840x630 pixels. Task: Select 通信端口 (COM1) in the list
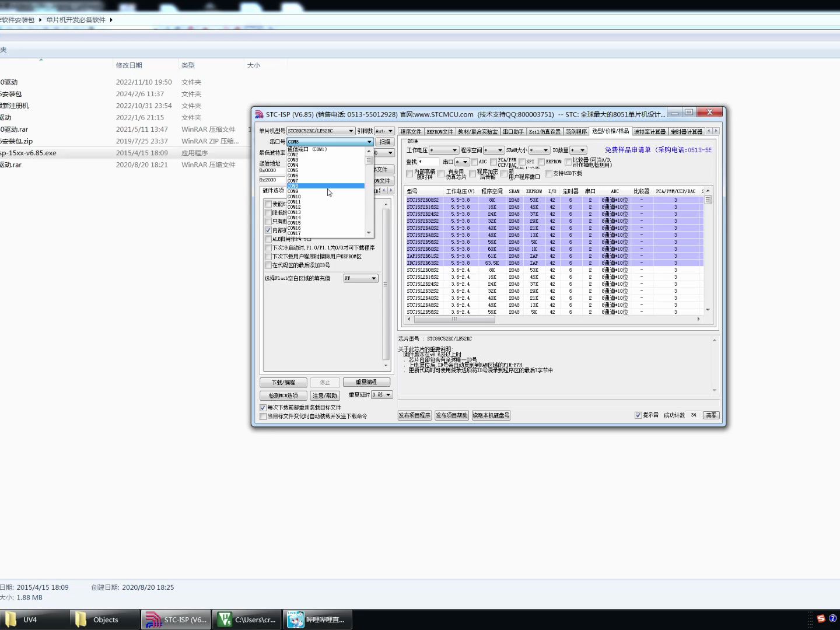[x=325, y=149]
